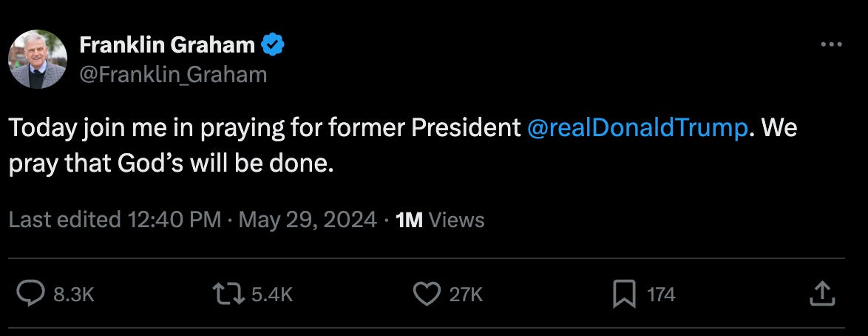Click the 8.3K replies count
Image resolution: width=868 pixels, height=336 pixels.
click(x=74, y=295)
